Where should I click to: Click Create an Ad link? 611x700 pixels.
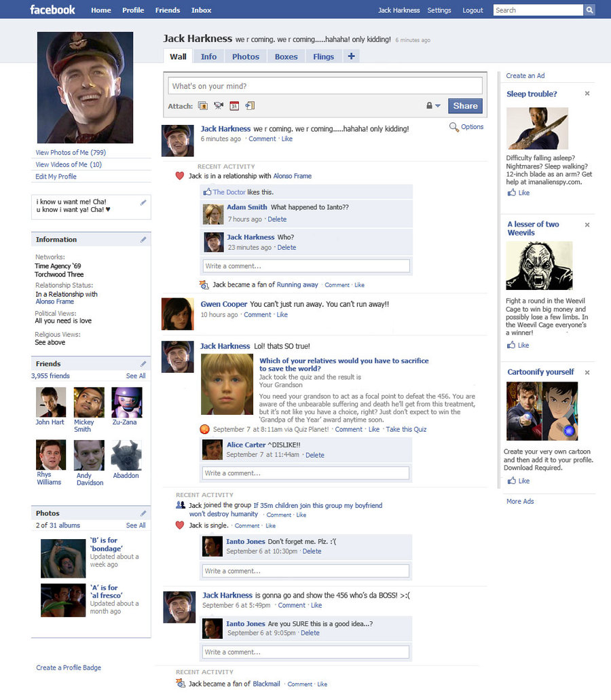coord(525,75)
